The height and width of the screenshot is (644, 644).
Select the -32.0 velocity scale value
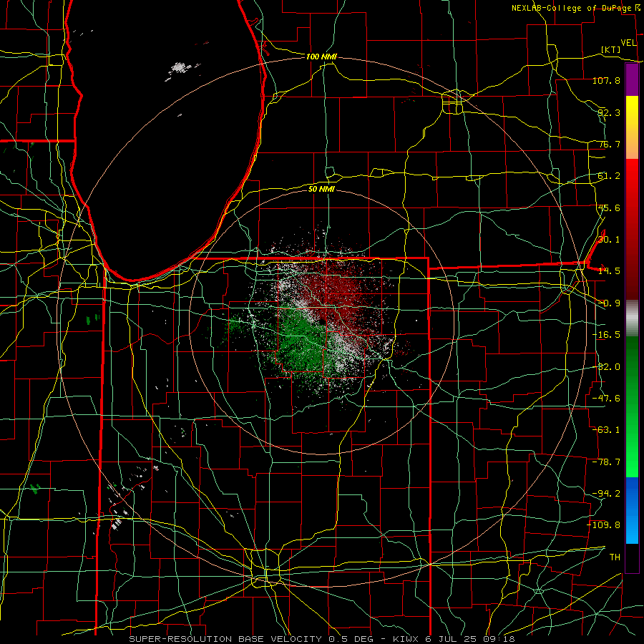[x=606, y=367]
